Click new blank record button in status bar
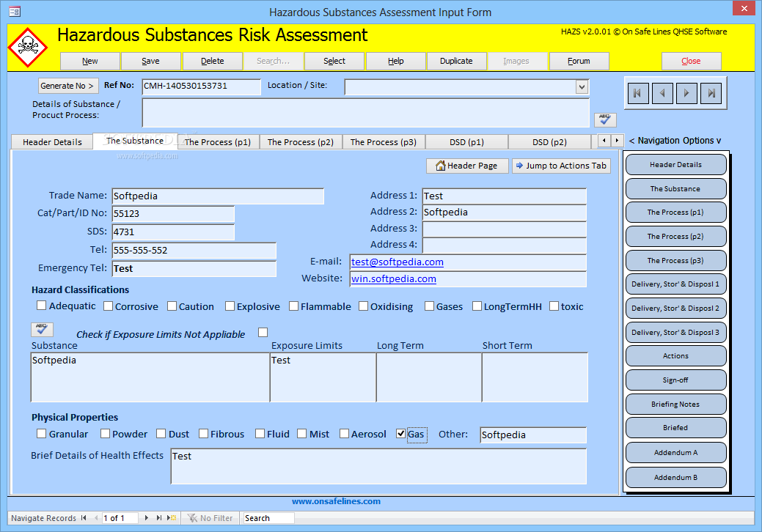 click(172, 518)
